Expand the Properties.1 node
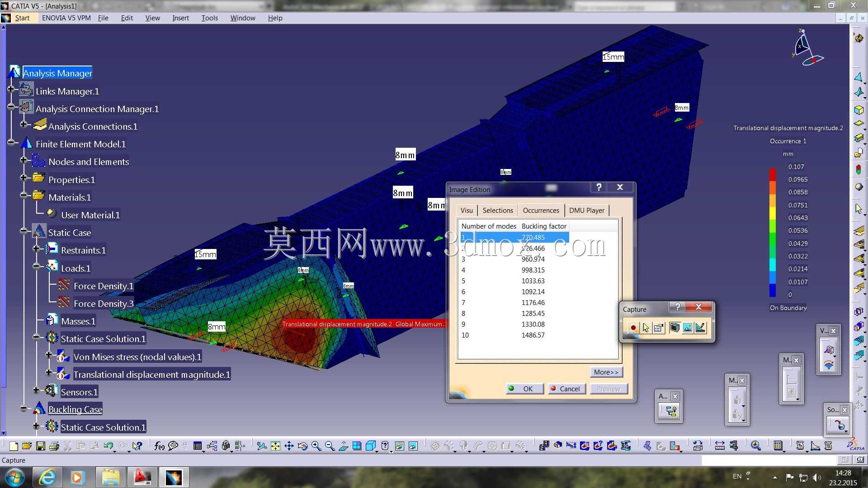This screenshot has height=488, width=868. (24, 178)
